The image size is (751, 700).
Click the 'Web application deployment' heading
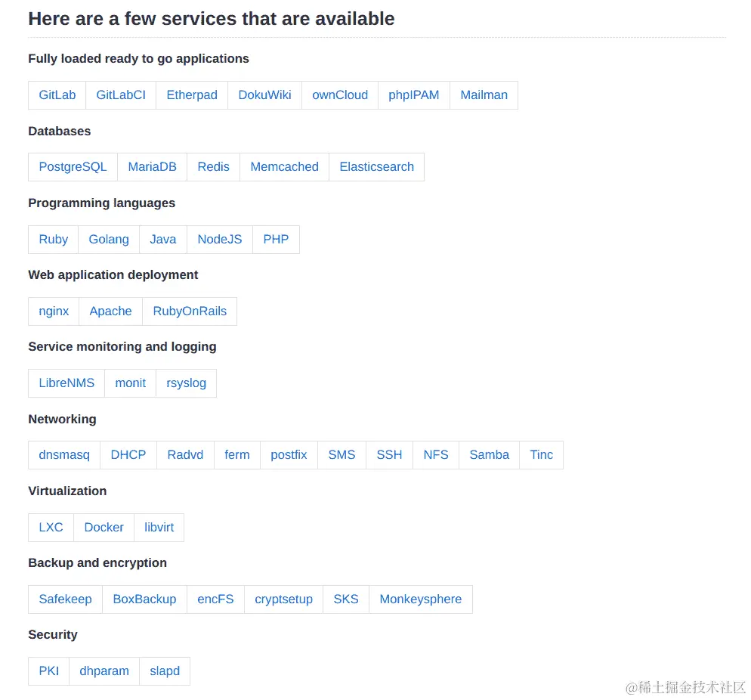113,275
